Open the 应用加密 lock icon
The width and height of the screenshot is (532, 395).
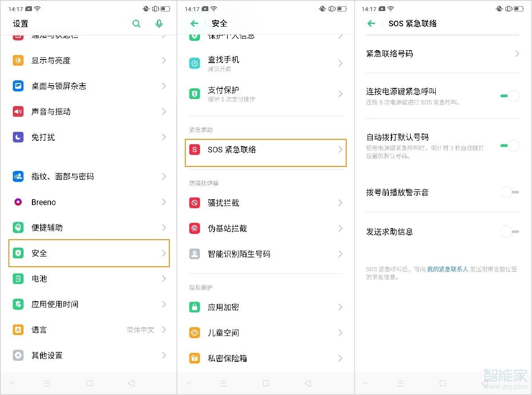click(x=194, y=307)
